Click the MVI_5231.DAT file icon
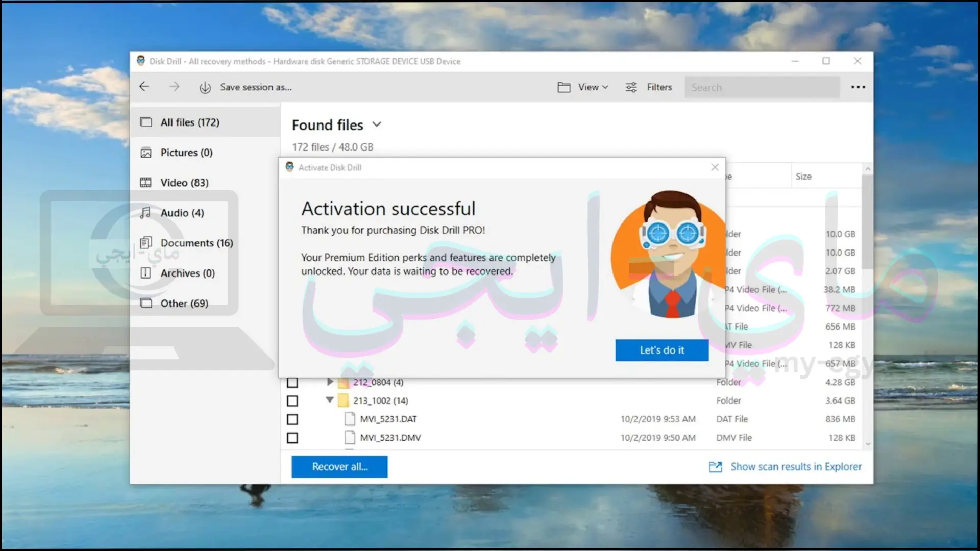 (x=350, y=419)
